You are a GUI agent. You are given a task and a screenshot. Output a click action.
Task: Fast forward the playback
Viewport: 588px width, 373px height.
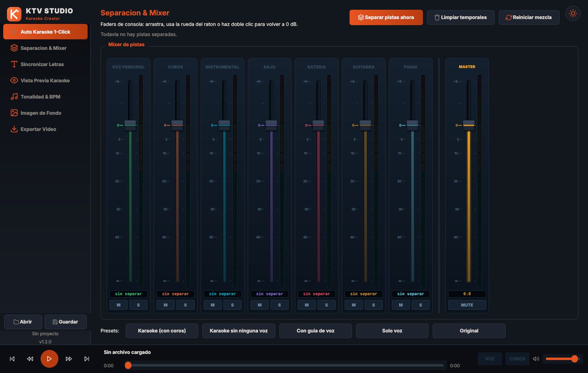[x=69, y=359]
